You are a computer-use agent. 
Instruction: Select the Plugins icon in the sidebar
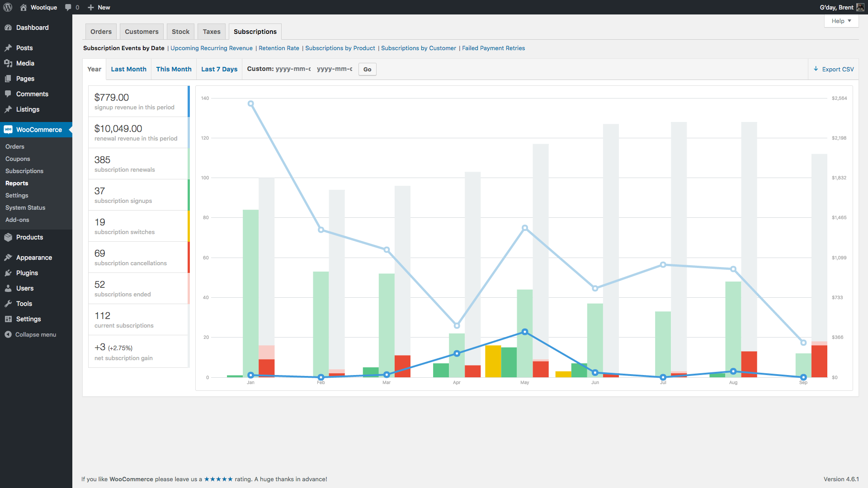click(9, 273)
